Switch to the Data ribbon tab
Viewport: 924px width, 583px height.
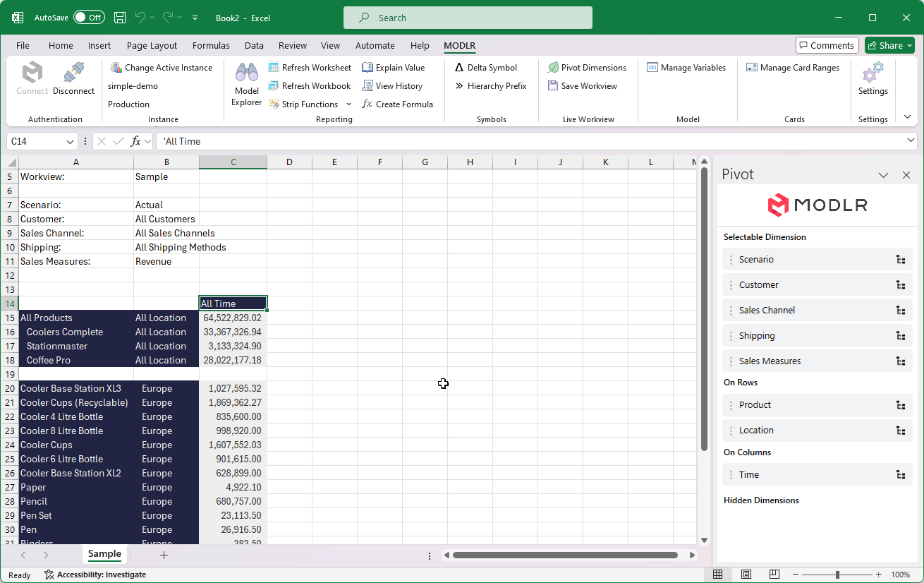tap(255, 45)
